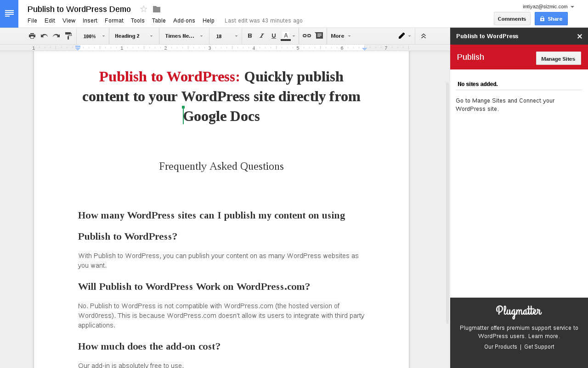Open the Add-ons menu

click(x=184, y=21)
